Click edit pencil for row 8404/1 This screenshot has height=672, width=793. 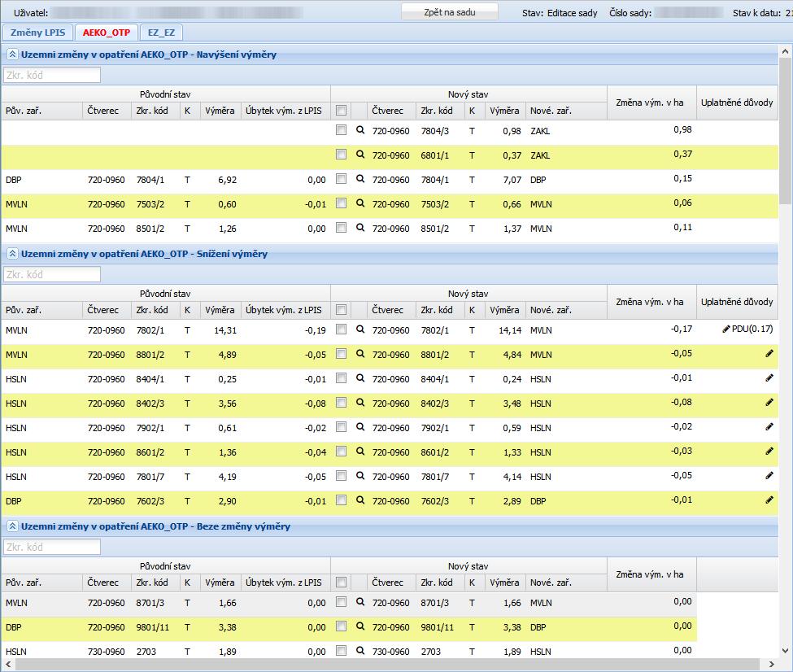tap(769, 377)
